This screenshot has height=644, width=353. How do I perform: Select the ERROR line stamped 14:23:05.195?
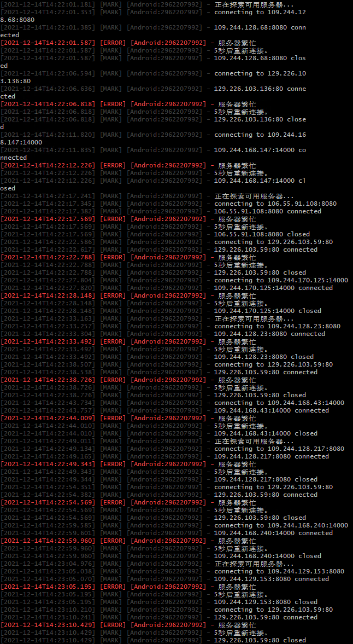click(x=128, y=587)
